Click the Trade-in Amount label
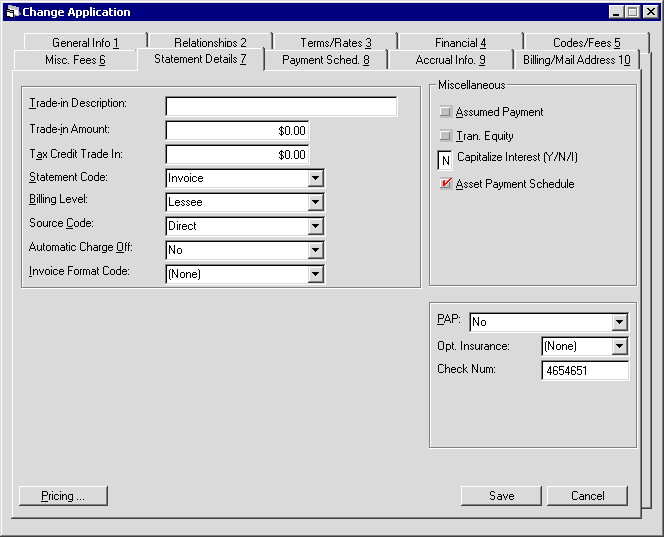The height and width of the screenshot is (537, 664). point(69,129)
